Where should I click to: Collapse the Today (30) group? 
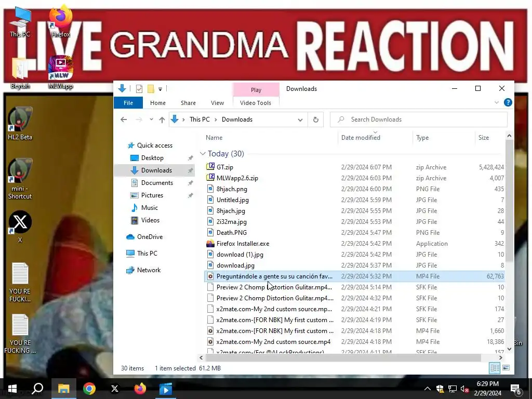[203, 154]
